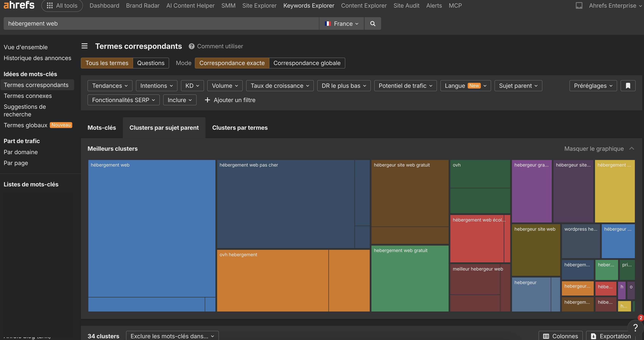
Task: Click the help icon beside Comment utiliser
Action: pos(191,46)
